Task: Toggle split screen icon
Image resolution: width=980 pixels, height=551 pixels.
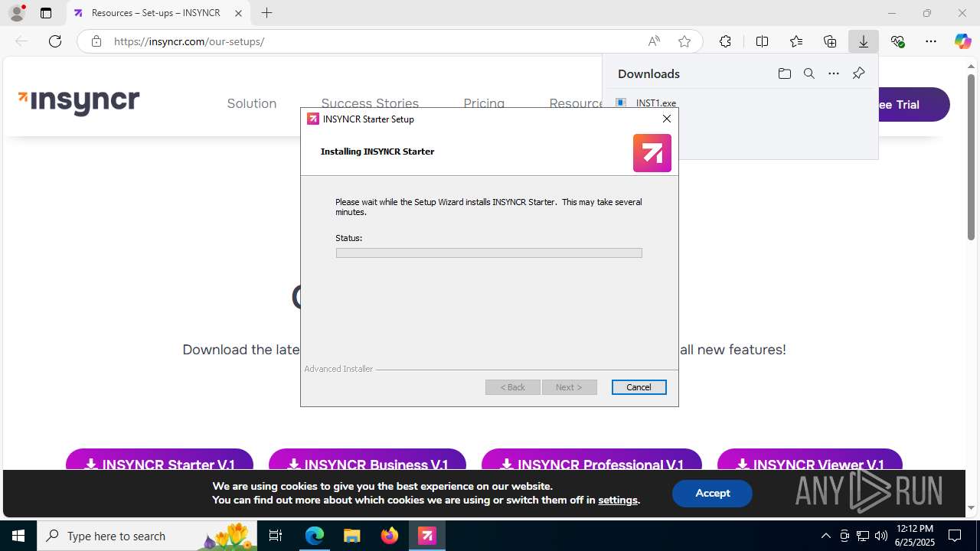Action: 762,41
